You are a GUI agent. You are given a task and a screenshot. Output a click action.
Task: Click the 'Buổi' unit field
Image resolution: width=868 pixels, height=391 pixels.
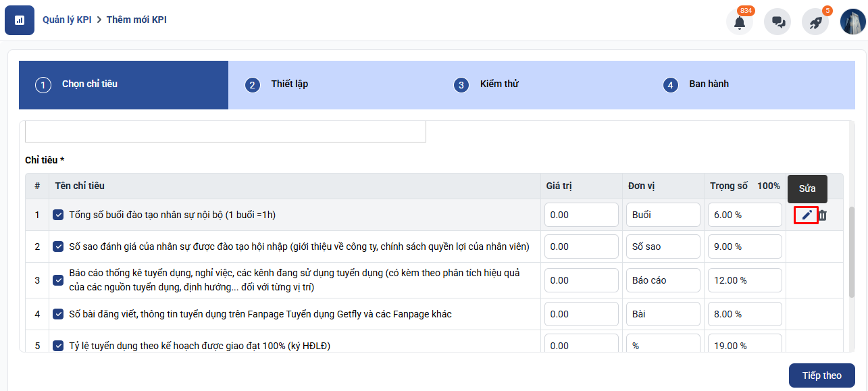663,215
